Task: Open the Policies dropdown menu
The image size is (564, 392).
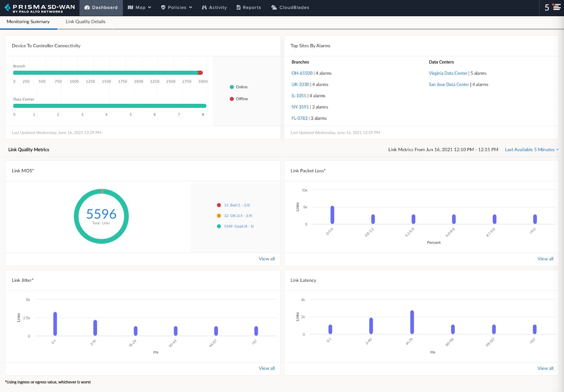Action: tap(190, 7)
